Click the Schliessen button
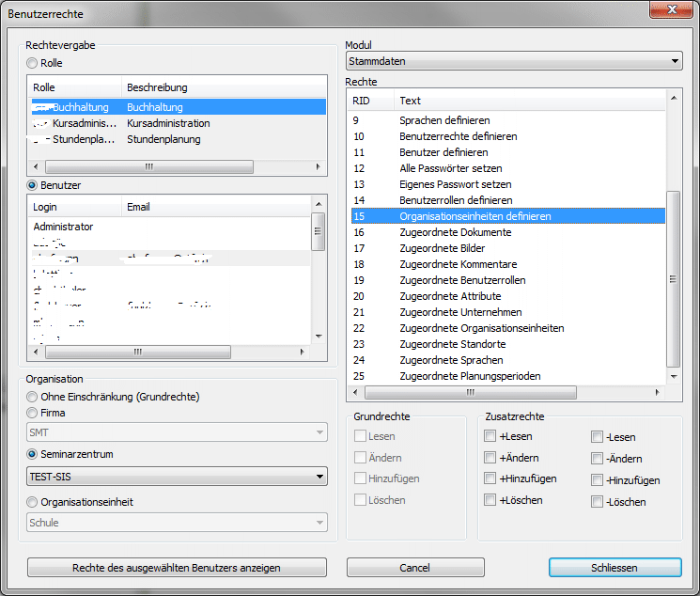700x596 pixels. (614, 568)
